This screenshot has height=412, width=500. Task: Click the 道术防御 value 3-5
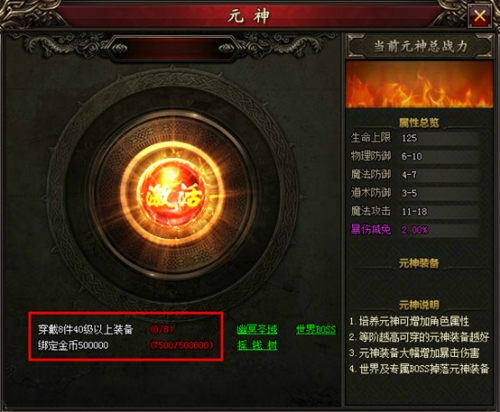(x=409, y=193)
